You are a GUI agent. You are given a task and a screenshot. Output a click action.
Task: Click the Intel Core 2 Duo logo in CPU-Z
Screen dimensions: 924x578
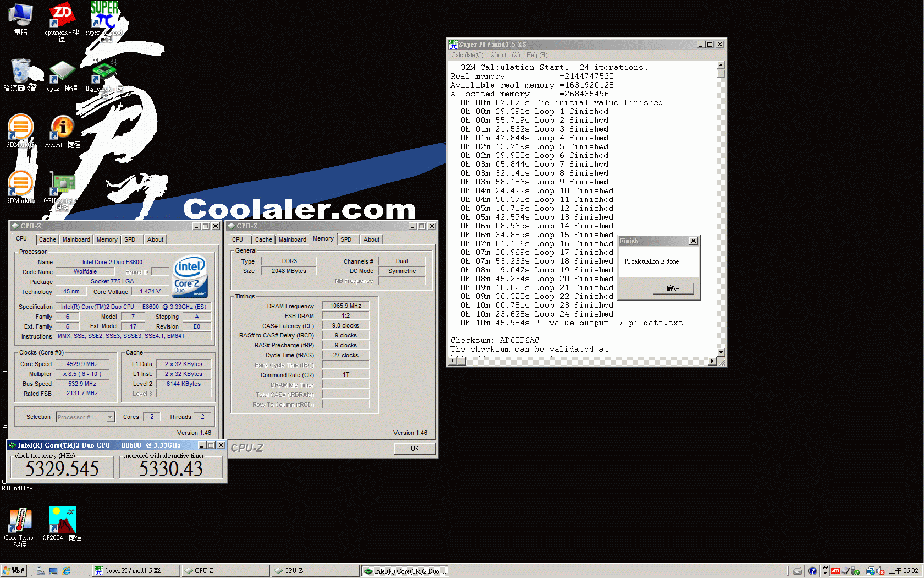[190, 276]
